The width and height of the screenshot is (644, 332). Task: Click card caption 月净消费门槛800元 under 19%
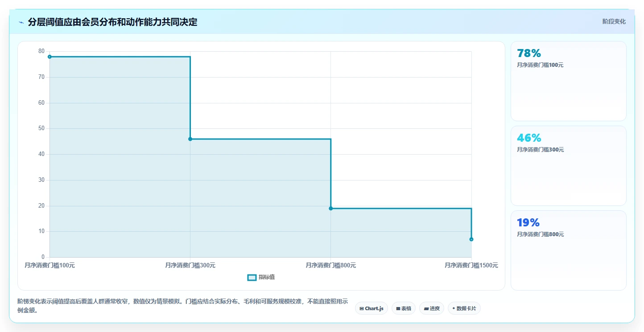coord(540,234)
